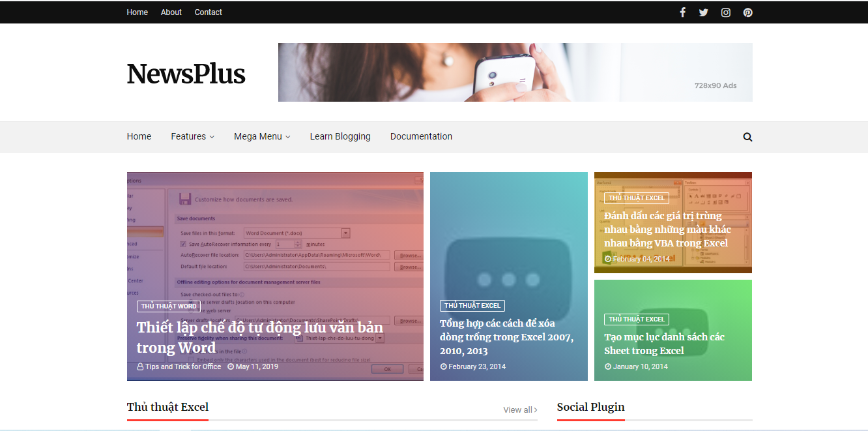Click the NewsPlus site logo

186,74
